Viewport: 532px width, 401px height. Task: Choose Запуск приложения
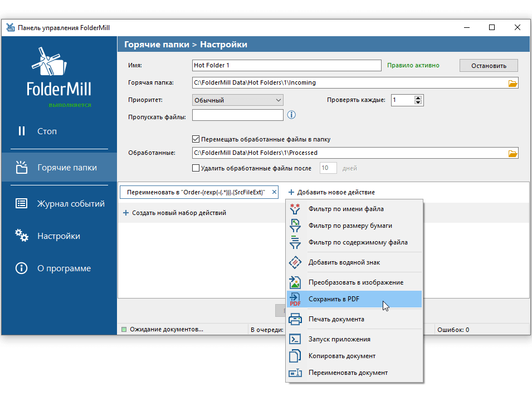354,339
